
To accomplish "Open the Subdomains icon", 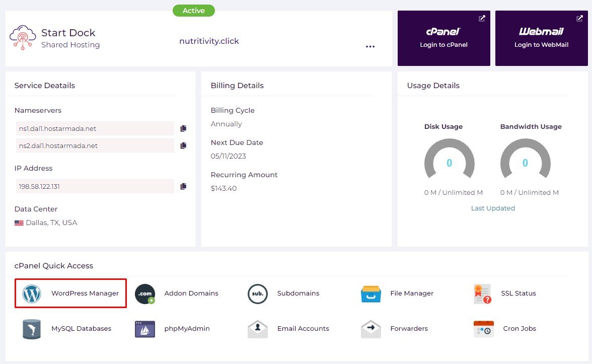I will pos(257,294).
